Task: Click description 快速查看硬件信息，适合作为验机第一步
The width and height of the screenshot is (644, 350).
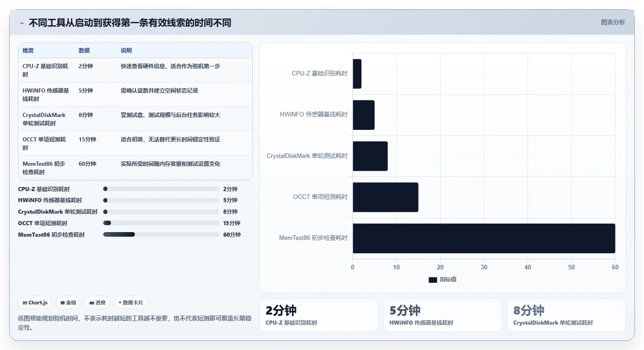Action: [x=170, y=66]
